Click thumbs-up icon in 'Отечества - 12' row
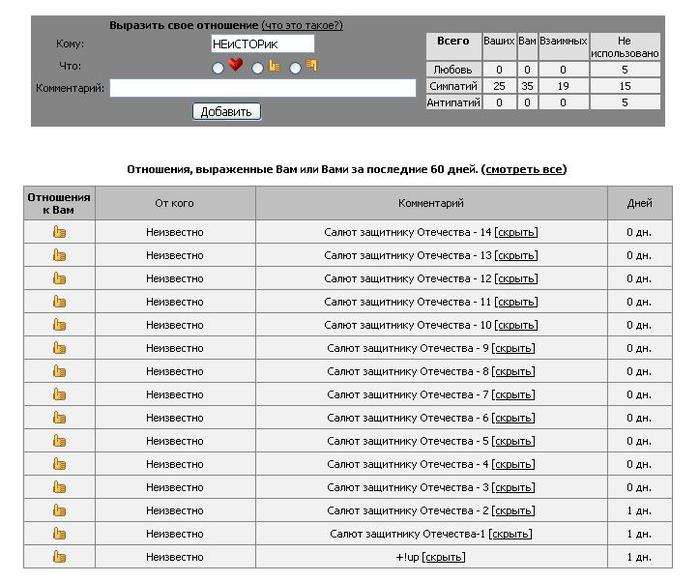This screenshot has height=582, width=699. (x=59, y=278)
